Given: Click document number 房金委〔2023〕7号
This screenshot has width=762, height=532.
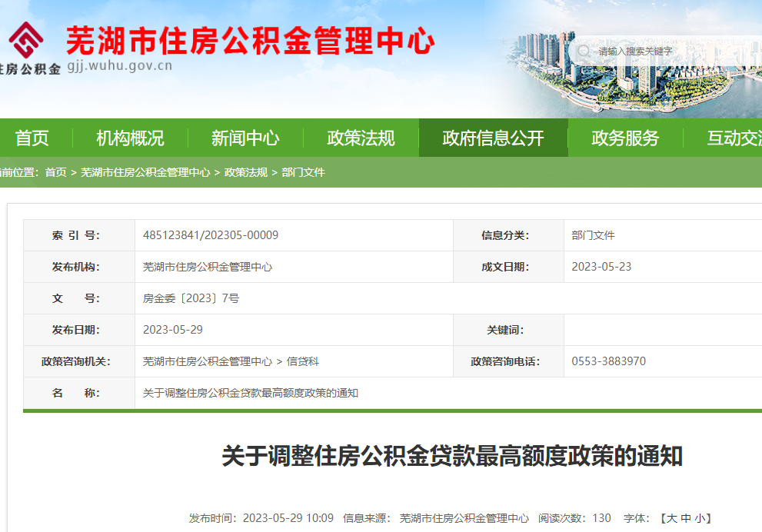Looking at the screenshot, I should pos(191,298).
